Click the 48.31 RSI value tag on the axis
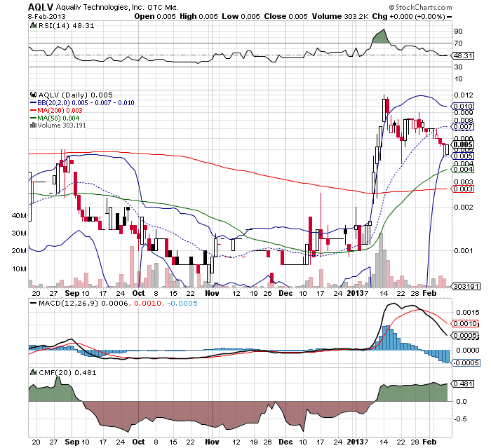Image resolution: width=491 pixels, height=448 pixels. 463,55
